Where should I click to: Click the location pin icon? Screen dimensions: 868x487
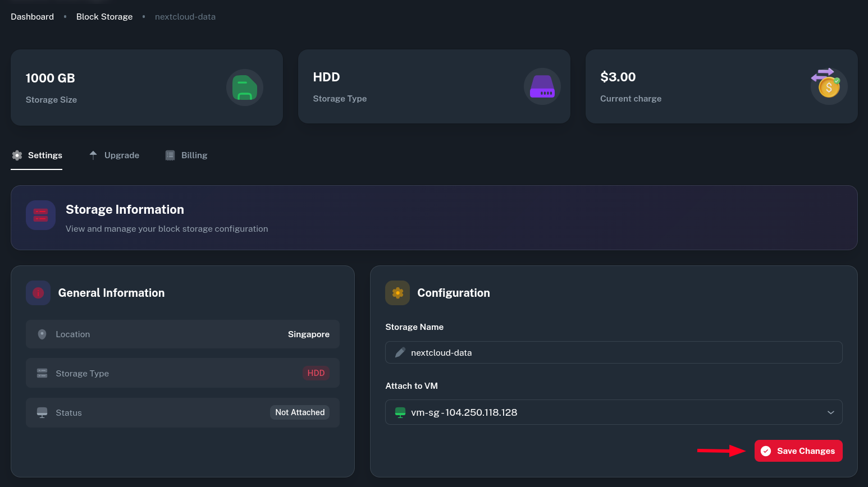click(x=42, y=334)
